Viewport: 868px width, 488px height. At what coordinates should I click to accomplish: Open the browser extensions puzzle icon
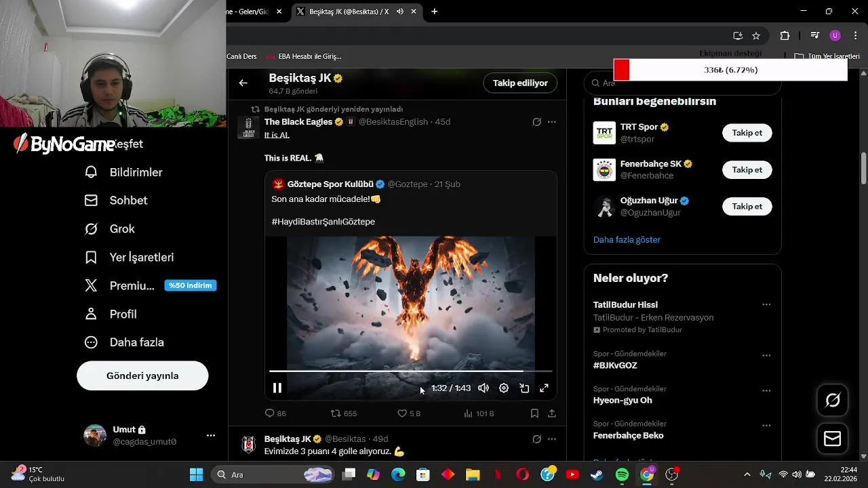pyautogui.click(x=785, y=35)
